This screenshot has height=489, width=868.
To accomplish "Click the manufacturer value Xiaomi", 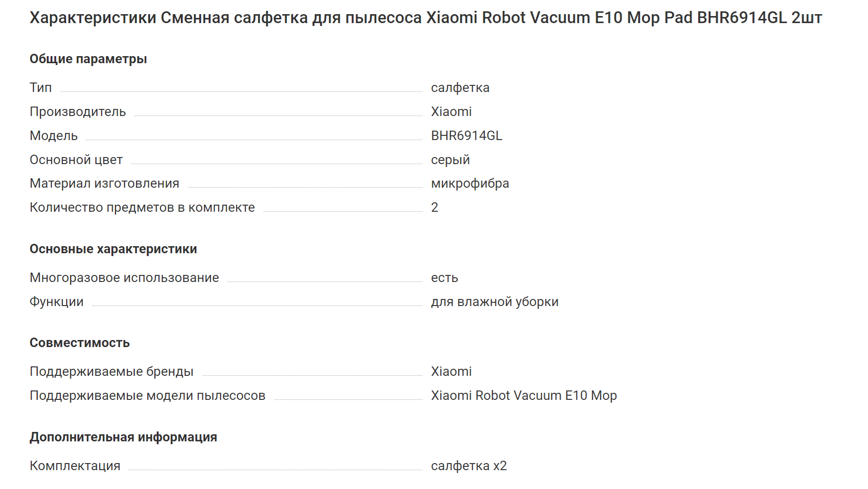I will pyautogui.click(x=451, y=112).
